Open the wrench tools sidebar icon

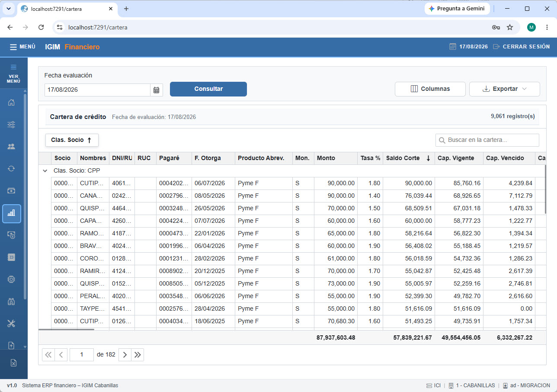coord(12,324)
